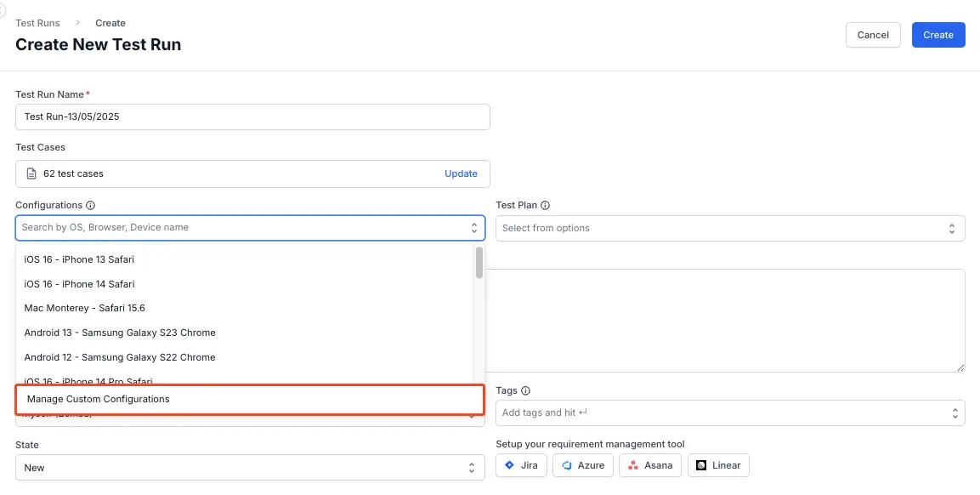Screen dimensions: 980x495
Task: Open the State dropdown showing New
Action: (251, 467)
